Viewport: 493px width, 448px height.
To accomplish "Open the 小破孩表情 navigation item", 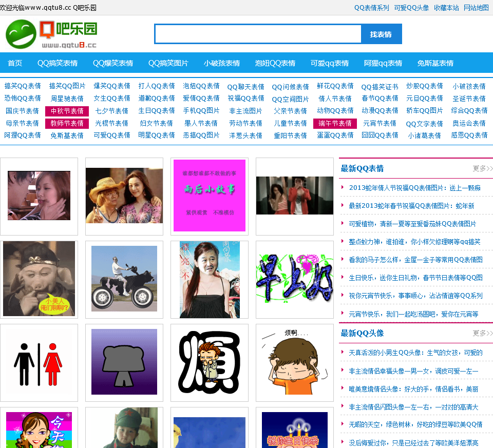I will (222, 63).
